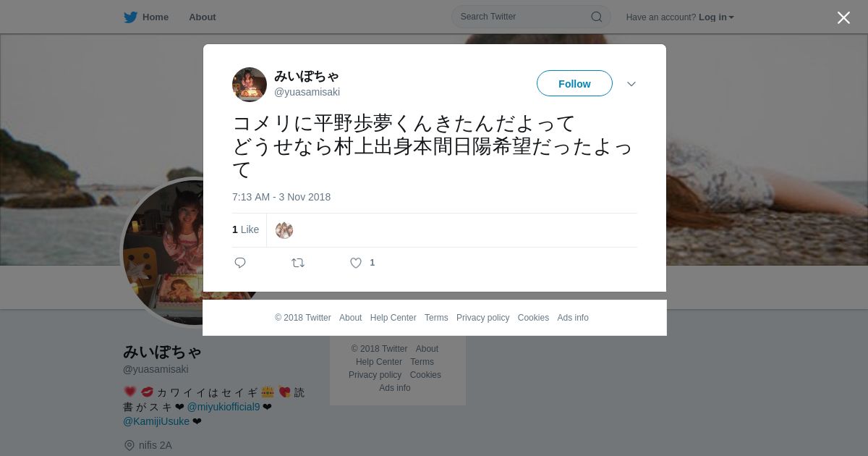Expand the tweet options chevron menu

631,84
